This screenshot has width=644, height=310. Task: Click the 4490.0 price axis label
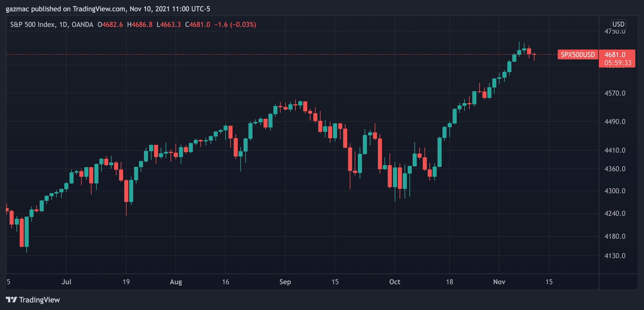coord(615,122)
